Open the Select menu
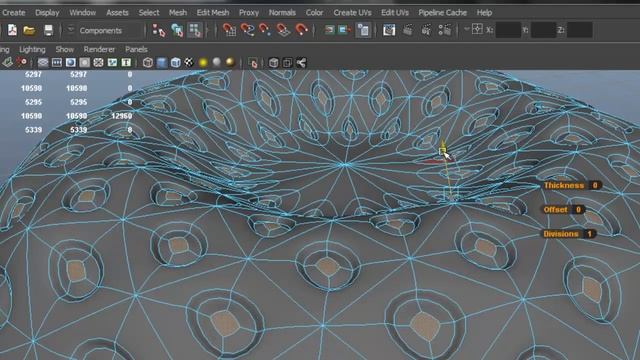Screen dimensions: 640x360 [x=149, y=13]
